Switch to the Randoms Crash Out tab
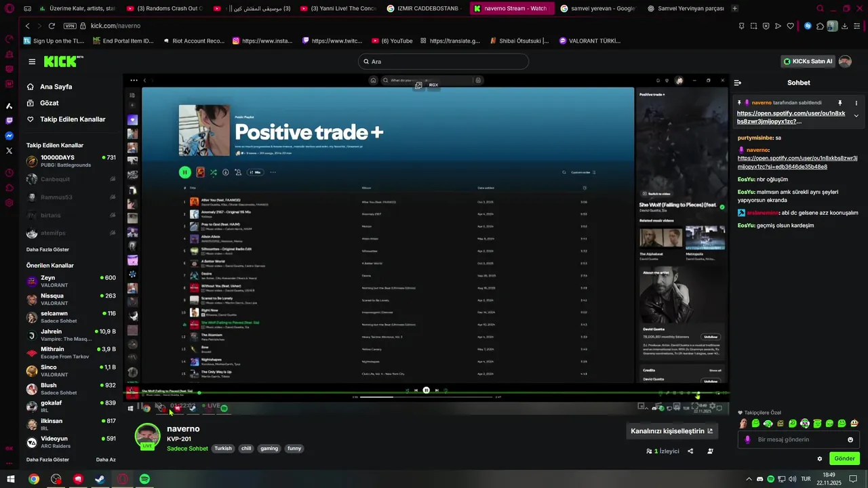This screenshot has height=488, width=868. [x=165, y=8]
